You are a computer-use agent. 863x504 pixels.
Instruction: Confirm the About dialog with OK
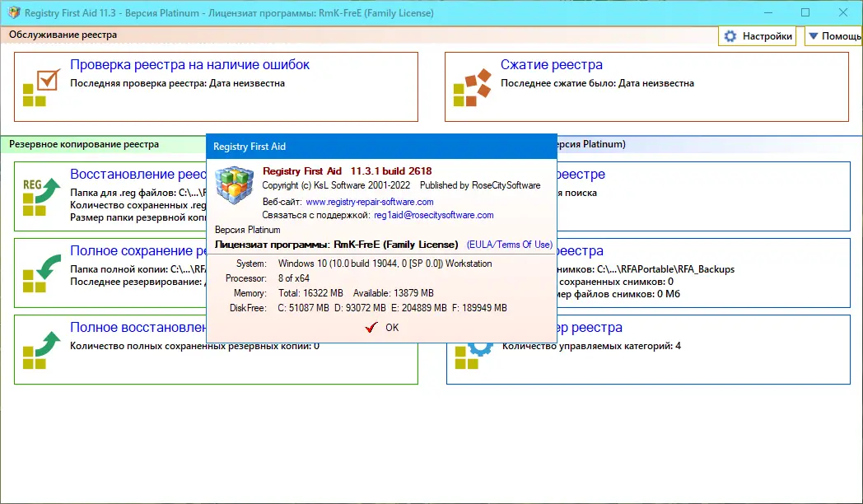[382, 328]
